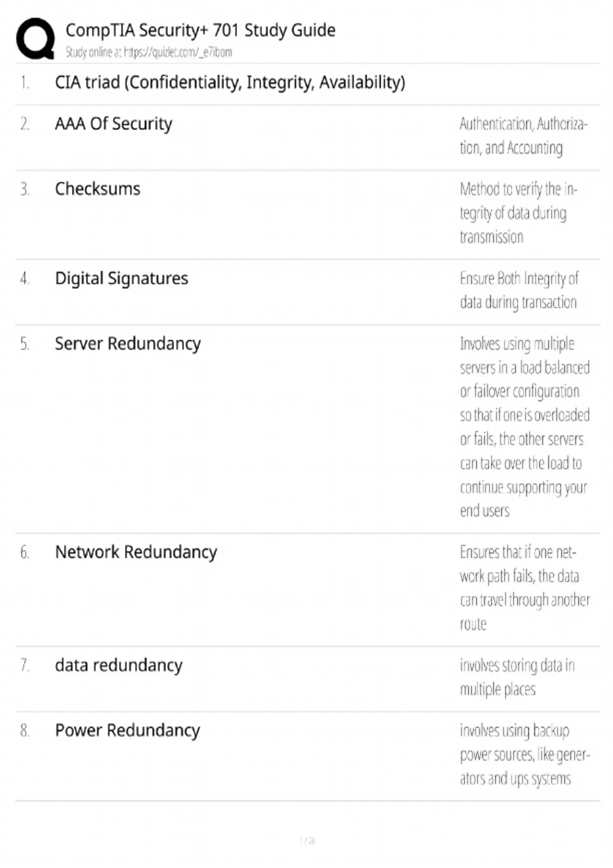Click item number 5 in the list
This screenshot has width=613, height=868.
[25, 344]
